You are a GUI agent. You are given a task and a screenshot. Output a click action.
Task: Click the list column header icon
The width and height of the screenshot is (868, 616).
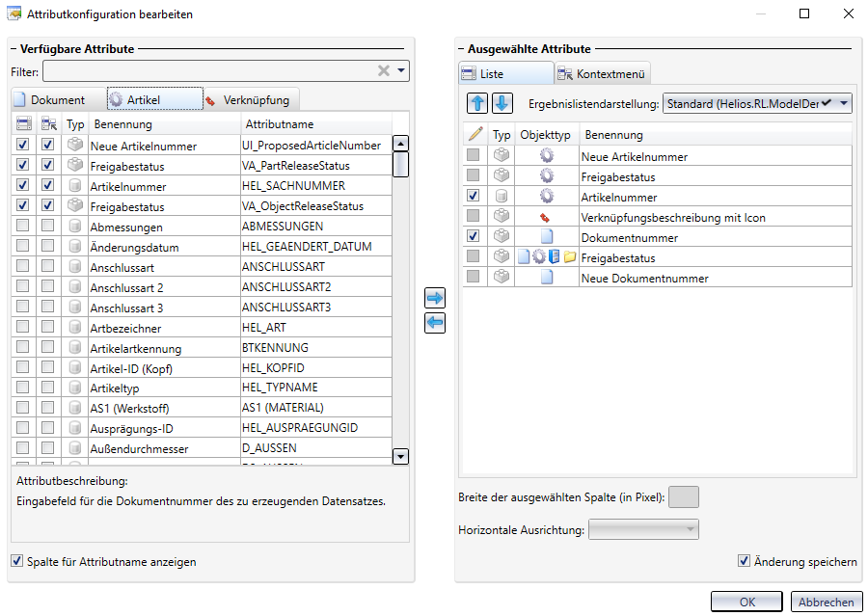coord(24,123)
